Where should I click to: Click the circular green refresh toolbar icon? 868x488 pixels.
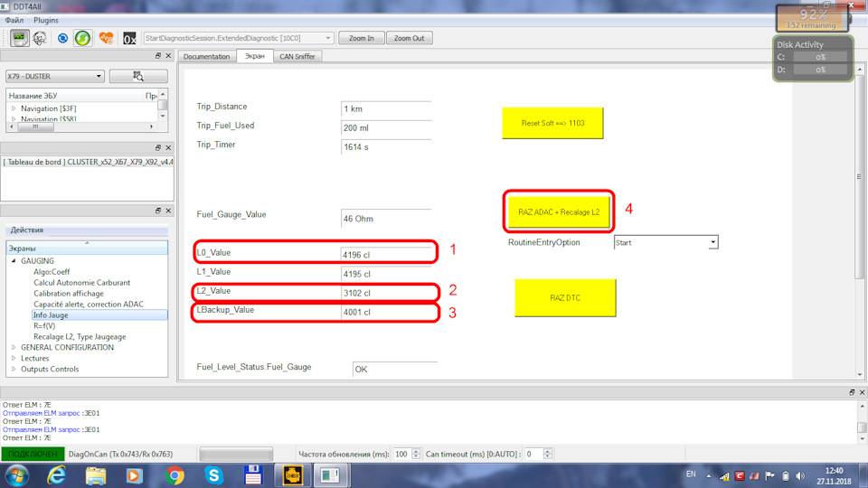click(x=82, y=38)
